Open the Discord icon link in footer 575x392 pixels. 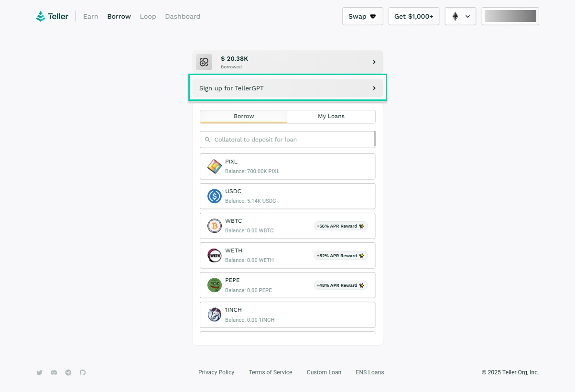click(54, 372)
